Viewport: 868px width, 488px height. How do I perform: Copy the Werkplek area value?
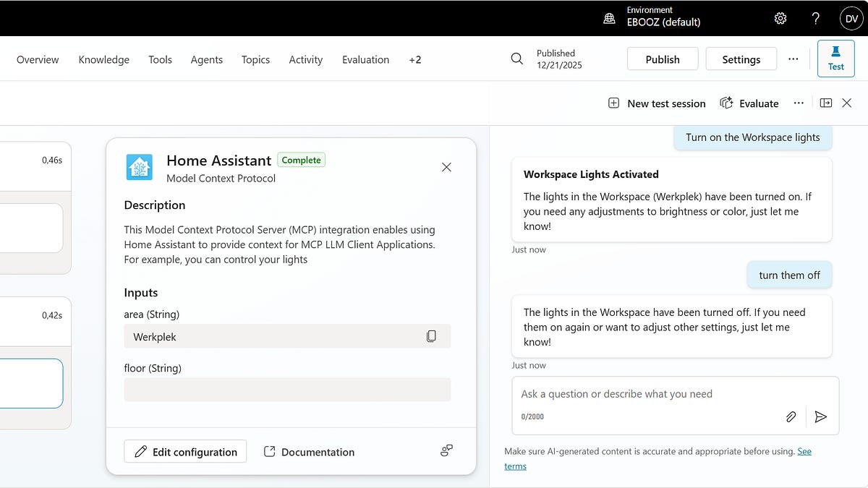click(x=431, y=336)
